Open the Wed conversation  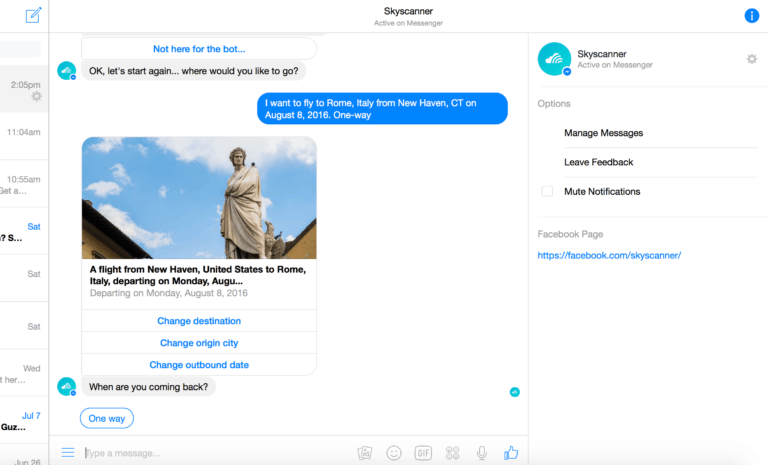tap(24, 373)
